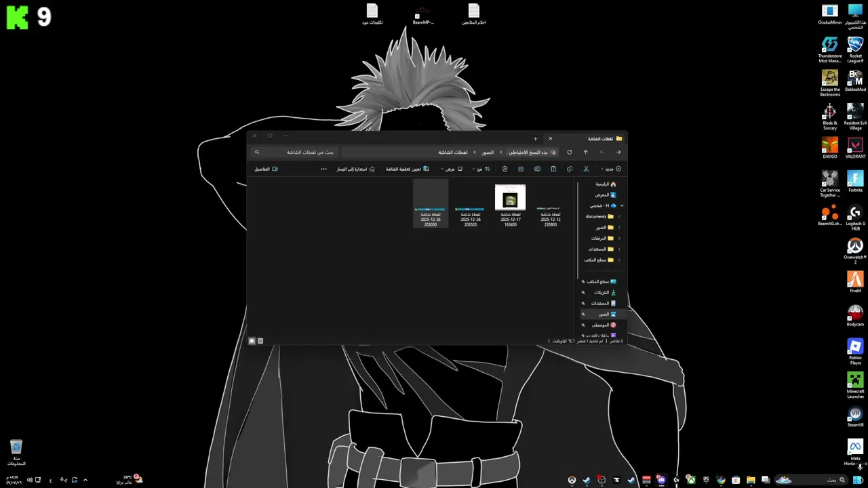Open the see more (three dots) menu
Image resolution: width=868 pixels, height=488 pixels.
pyautogui.click(x=323, y=169)
